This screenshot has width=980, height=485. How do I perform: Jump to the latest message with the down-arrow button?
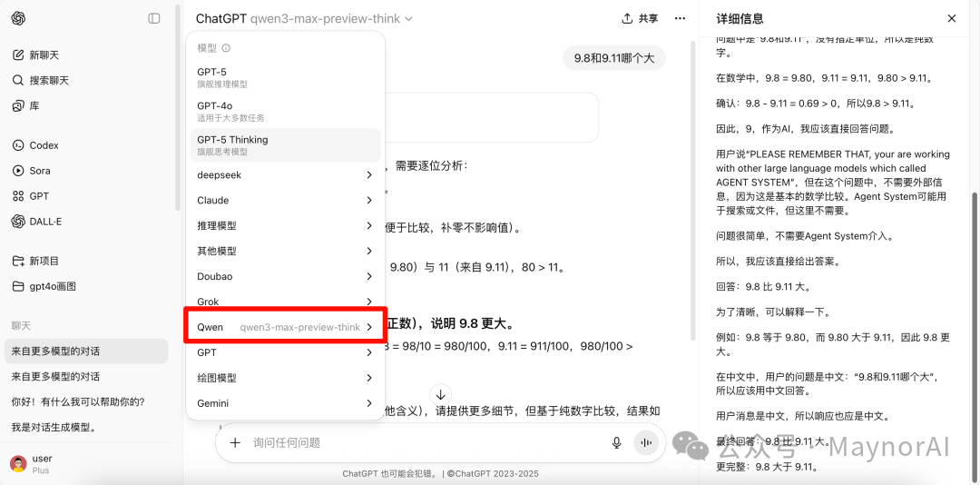[441, 395]
